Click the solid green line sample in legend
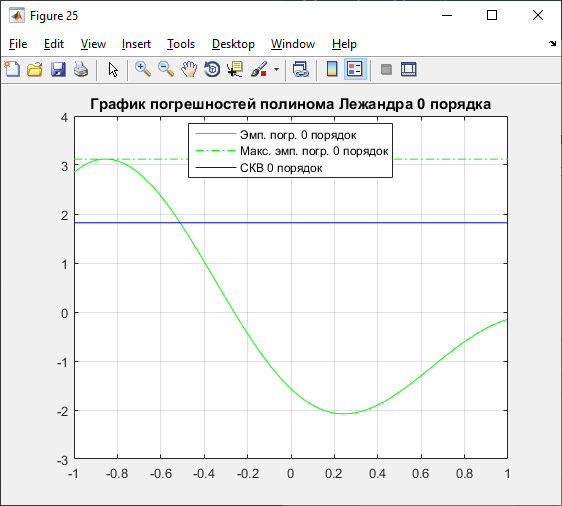 point(216,134)
